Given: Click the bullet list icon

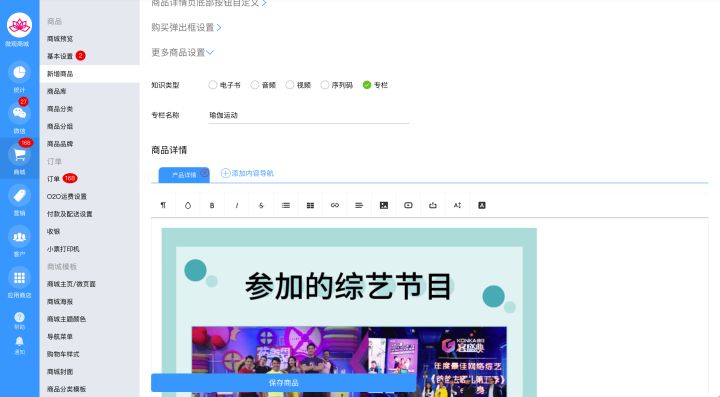Looking at the screenshot, I should (x=286, y=205).
